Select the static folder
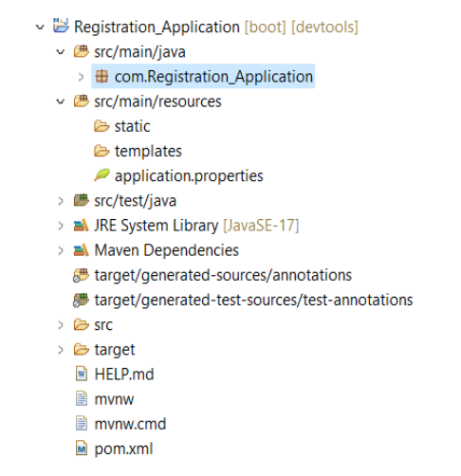 click(132, 126)
